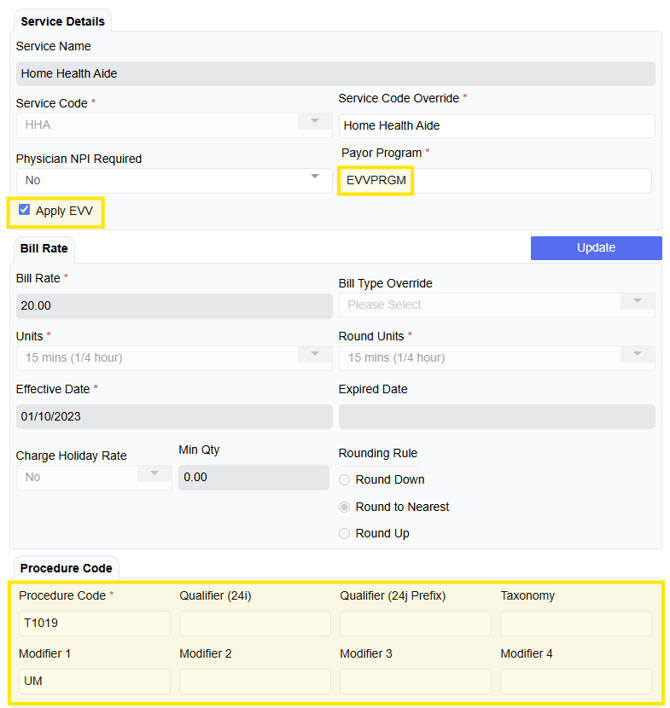
Task: Open the Physician NPI Required dropdown
Action: click(174, 181)
